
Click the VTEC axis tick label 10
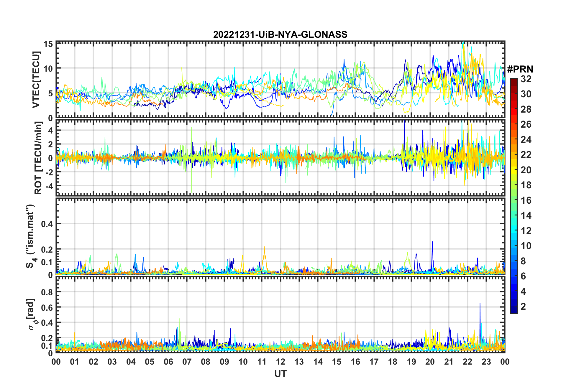[x=48, y=69]
